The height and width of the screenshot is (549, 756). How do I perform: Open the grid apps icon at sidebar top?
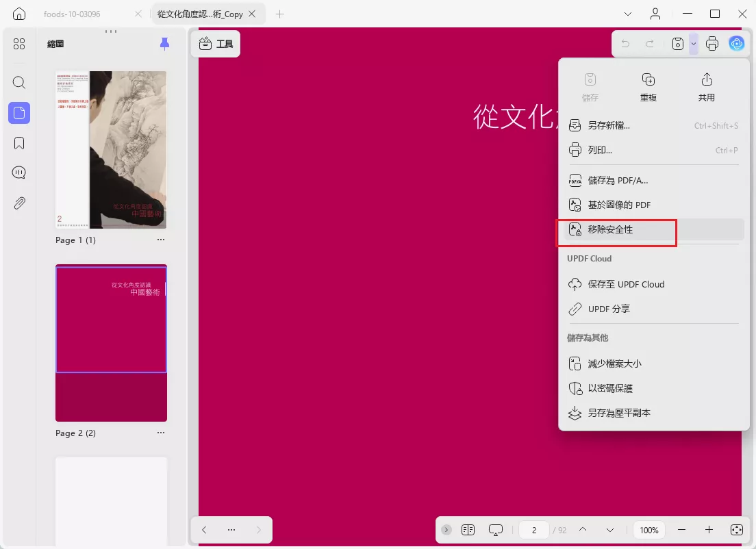[x=18, y=44]
